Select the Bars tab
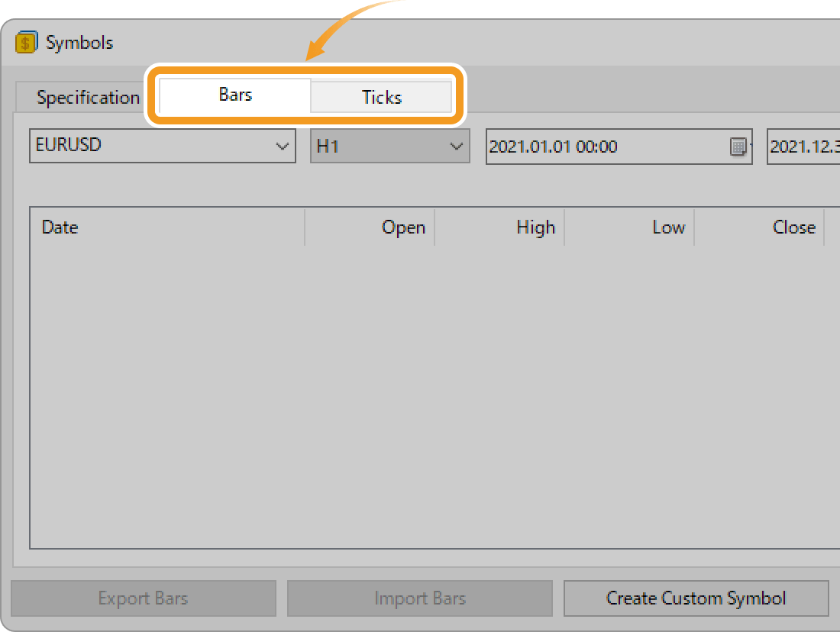 [235, 95]
